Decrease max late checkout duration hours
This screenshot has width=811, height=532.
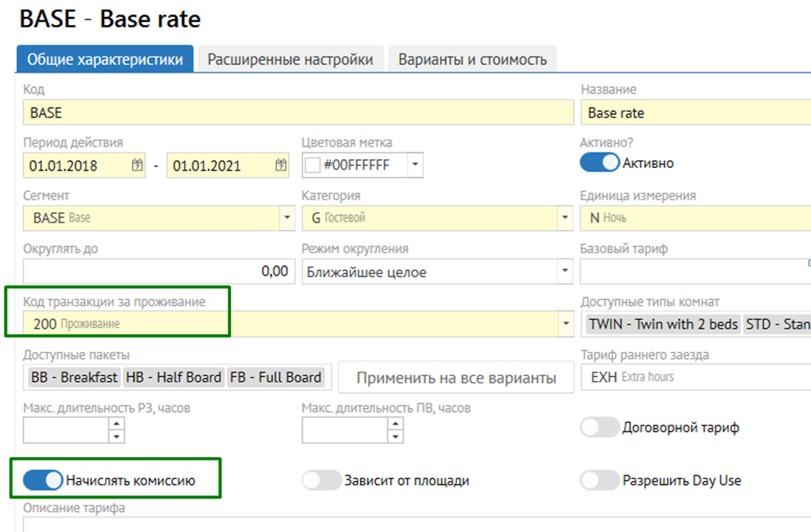tap(395, 437)
